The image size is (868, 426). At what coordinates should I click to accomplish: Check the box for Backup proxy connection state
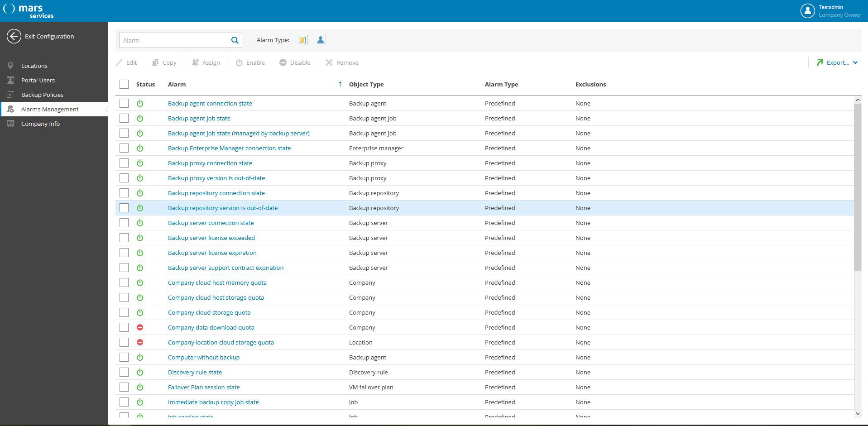(124, 163)
